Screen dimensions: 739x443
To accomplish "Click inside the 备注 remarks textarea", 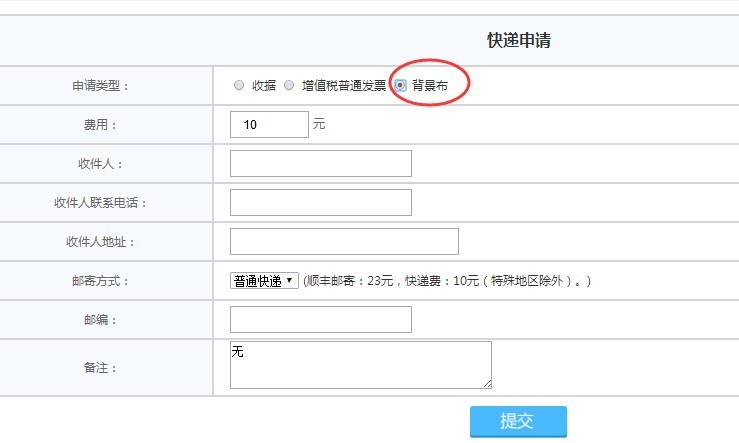I will (360, 364).
